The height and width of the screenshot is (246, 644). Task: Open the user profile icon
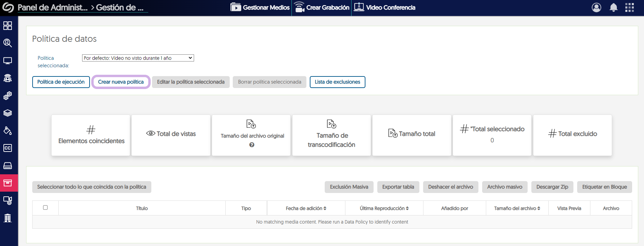[x=596, y=7]
